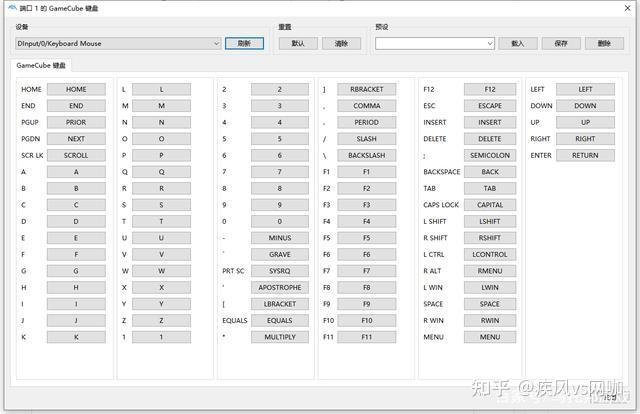
Task: Click the 保存 save preset button
Action: 561,43
